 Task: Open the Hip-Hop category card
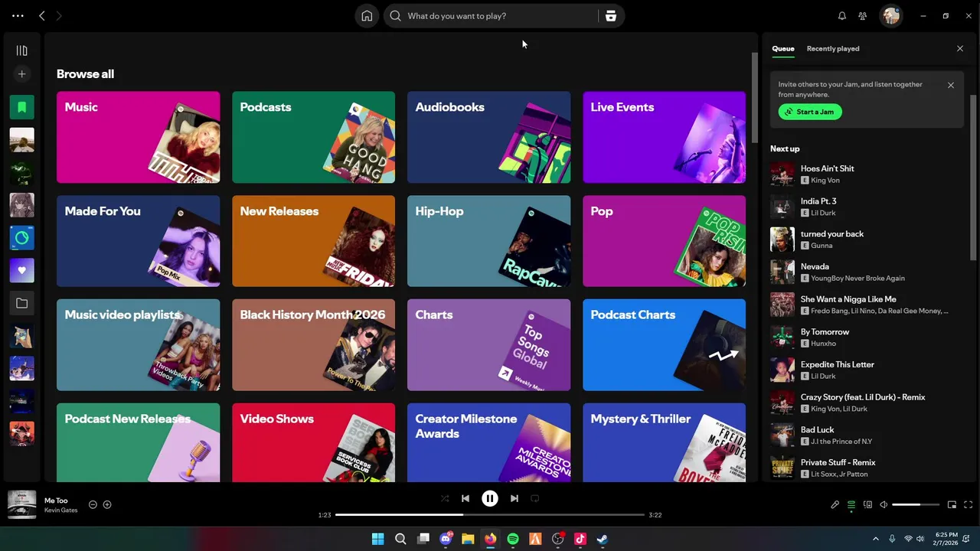[488, 241]
